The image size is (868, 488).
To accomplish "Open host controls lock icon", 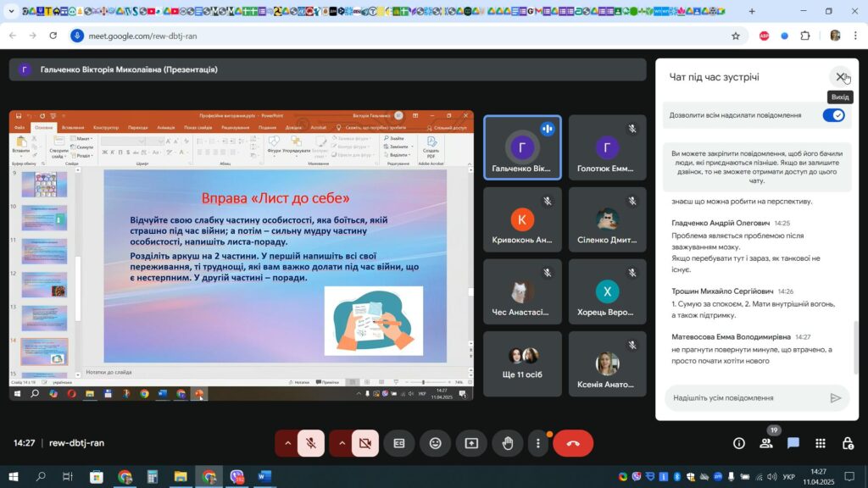I will pos(848,443).
